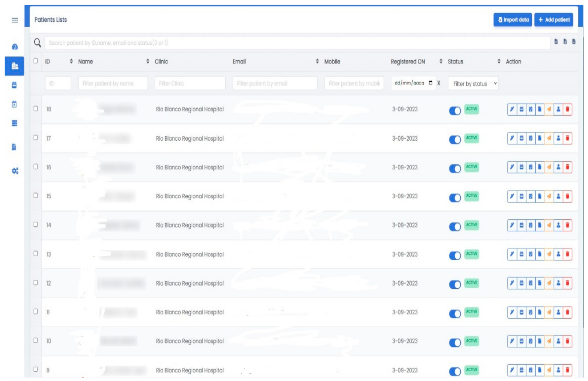Click the calendar check icon for patient 13
The width and height of the screenshot is (588, 381).
coord(530,254)
